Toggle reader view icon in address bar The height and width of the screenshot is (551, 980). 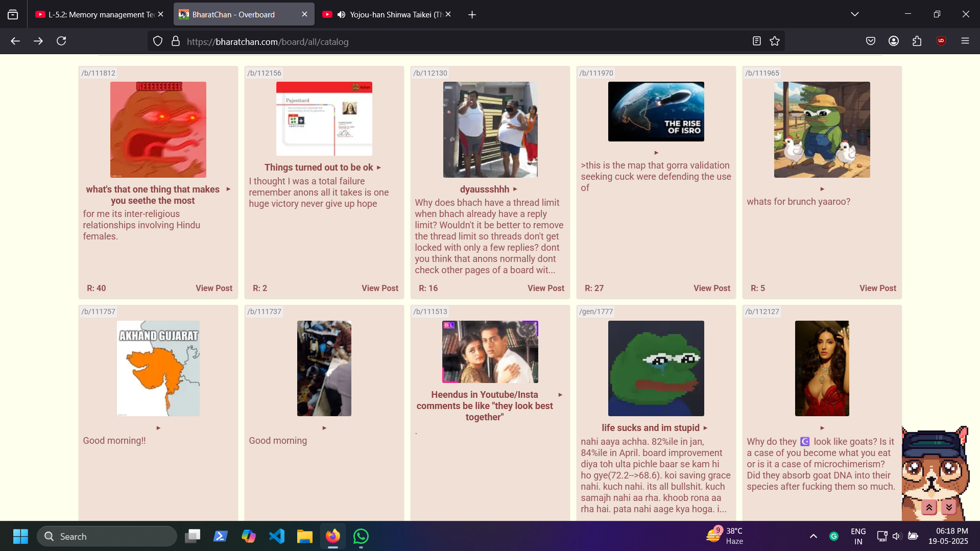757,41
